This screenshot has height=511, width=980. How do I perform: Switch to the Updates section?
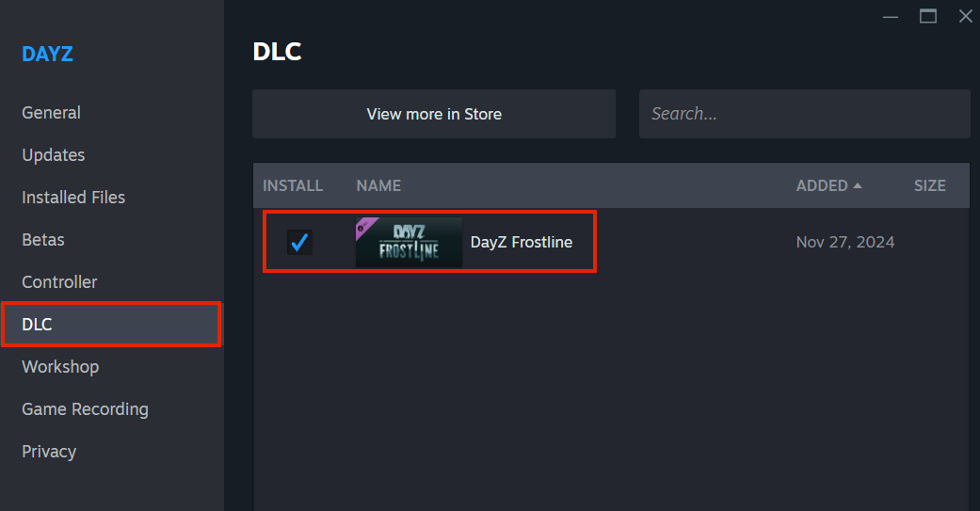point(53,155)
